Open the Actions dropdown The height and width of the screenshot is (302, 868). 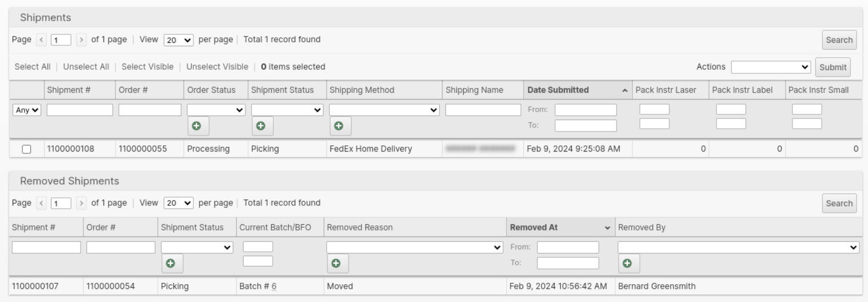(x=771, y=67)
